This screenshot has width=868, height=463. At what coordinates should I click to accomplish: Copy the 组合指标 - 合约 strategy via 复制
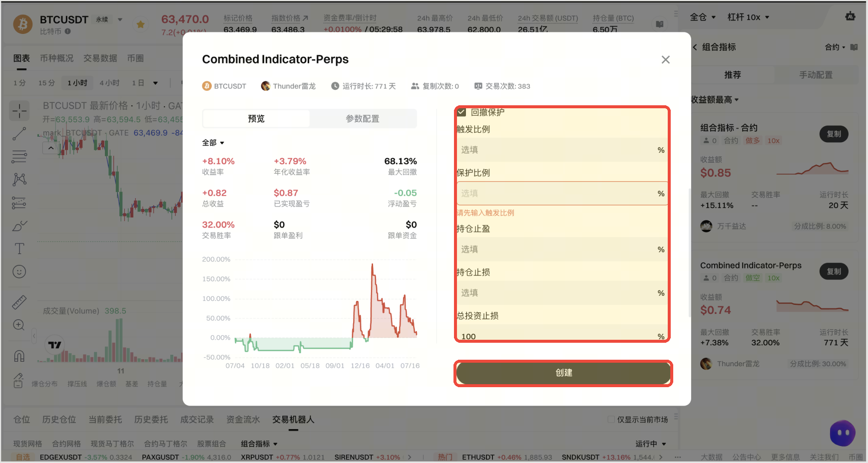pyautogui.click(x=834, y=134)
